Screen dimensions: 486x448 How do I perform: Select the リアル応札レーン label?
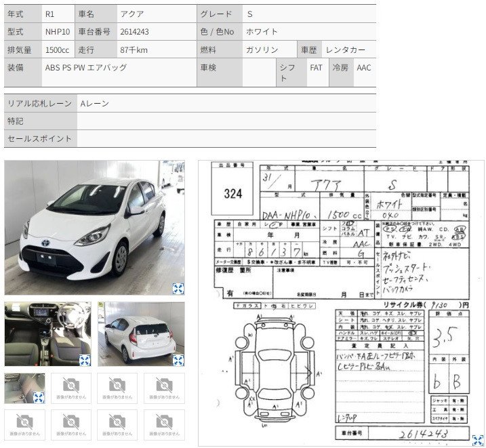(x=40, y=103)
